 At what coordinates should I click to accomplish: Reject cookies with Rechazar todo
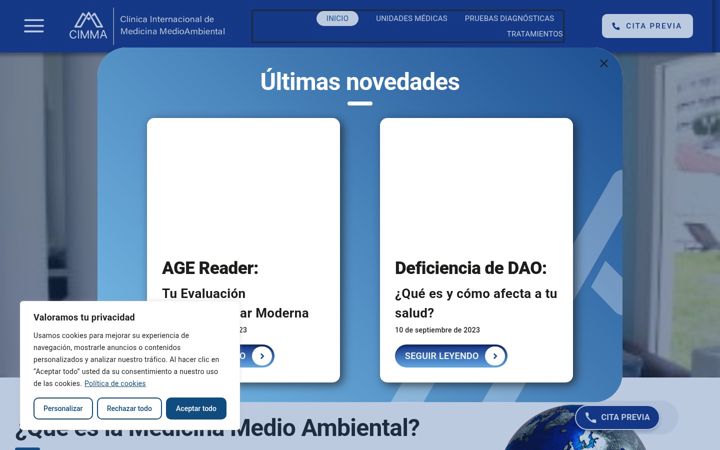[x=129, y=408]
